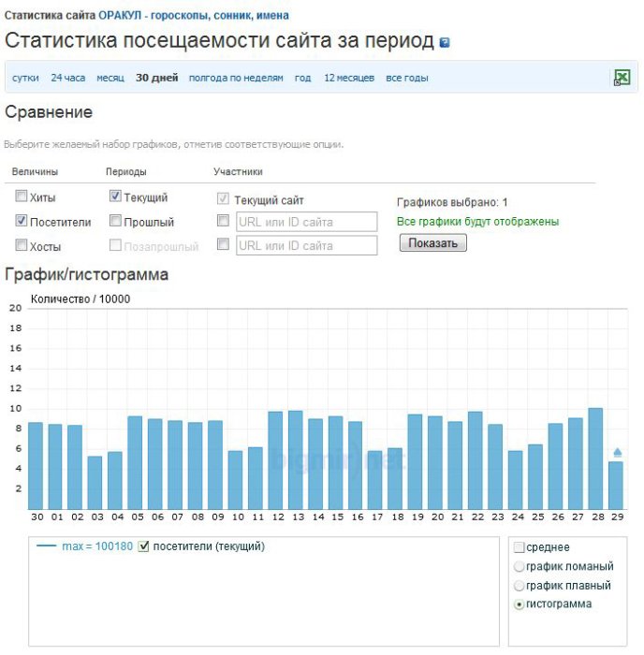
Task: Choose the гистограмма radio button
Action: (519, 604)
